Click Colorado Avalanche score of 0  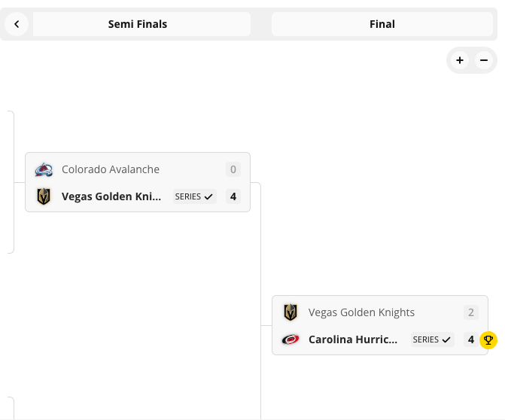[x=233, y=169]
